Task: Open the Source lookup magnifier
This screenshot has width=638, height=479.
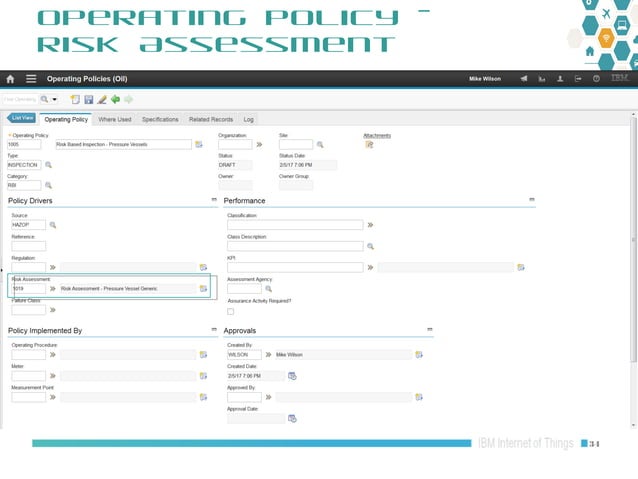Action: 53,225
